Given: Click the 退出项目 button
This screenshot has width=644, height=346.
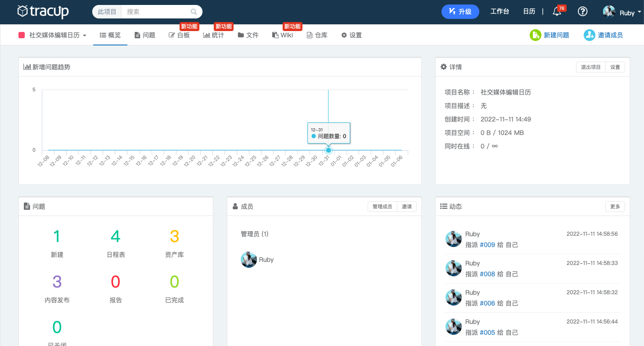Looking at the screenshot, I should point(590,67).
